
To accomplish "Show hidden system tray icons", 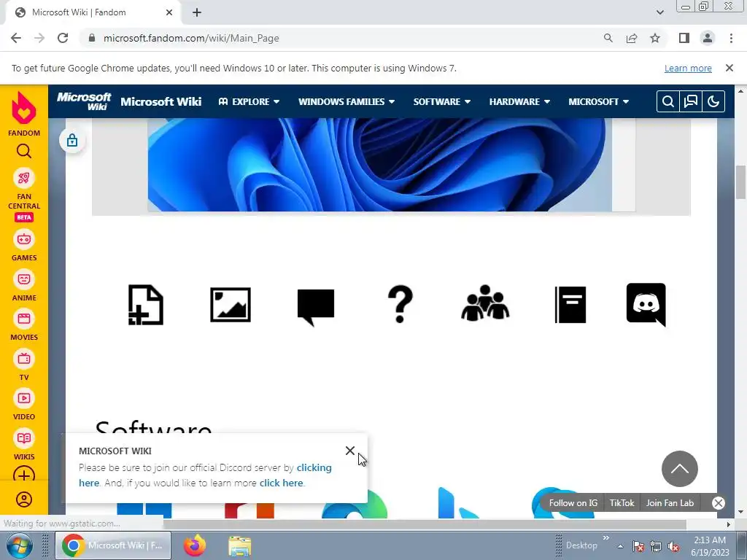I will click(620, 546).
